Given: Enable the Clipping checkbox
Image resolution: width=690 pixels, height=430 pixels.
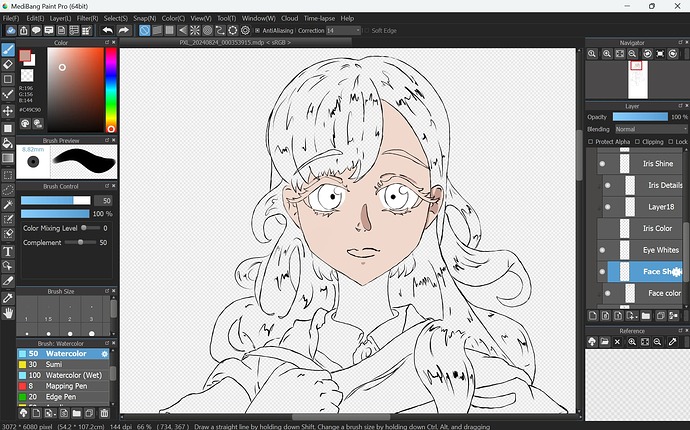Looking at the screenshot, I should pyautogui.click(x=637, y=142).
